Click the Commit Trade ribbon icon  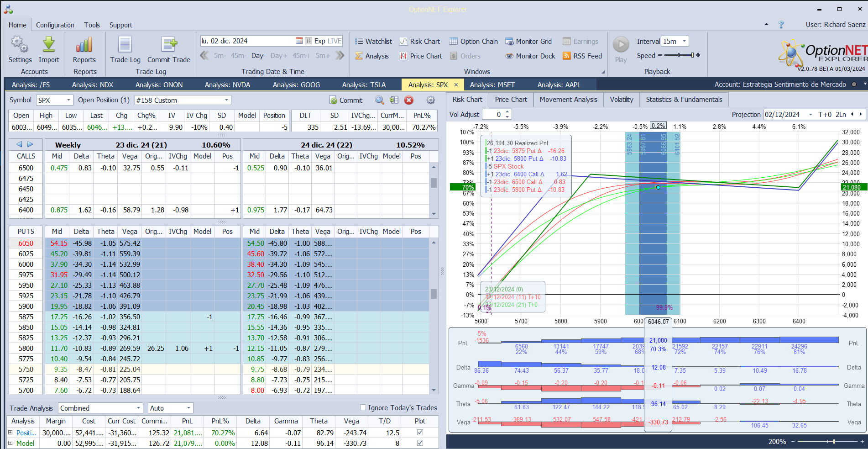169,49
